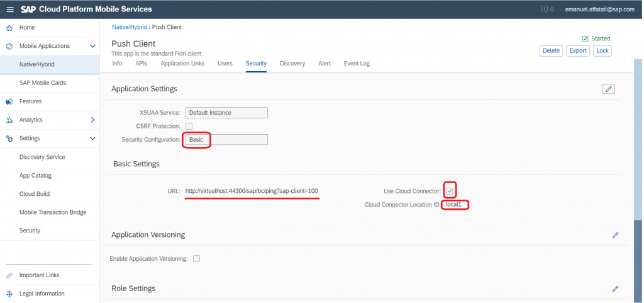
Task: Open the Native/Hybrid breadcrumb link
Action: [130, 27]
